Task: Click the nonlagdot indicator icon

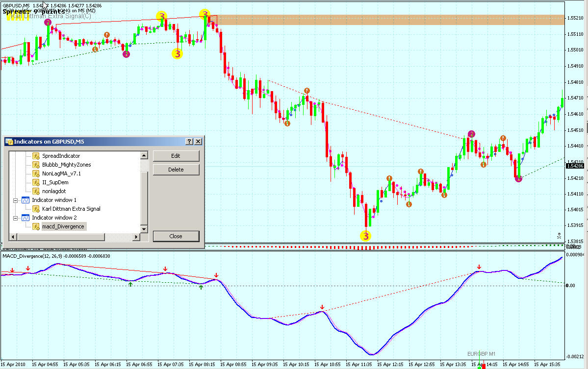Action: (36, 191)
